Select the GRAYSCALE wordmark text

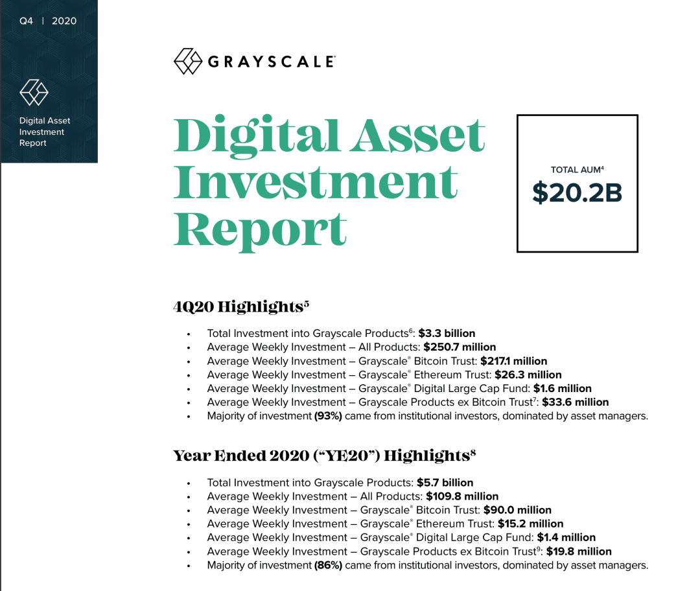[272, 62]
